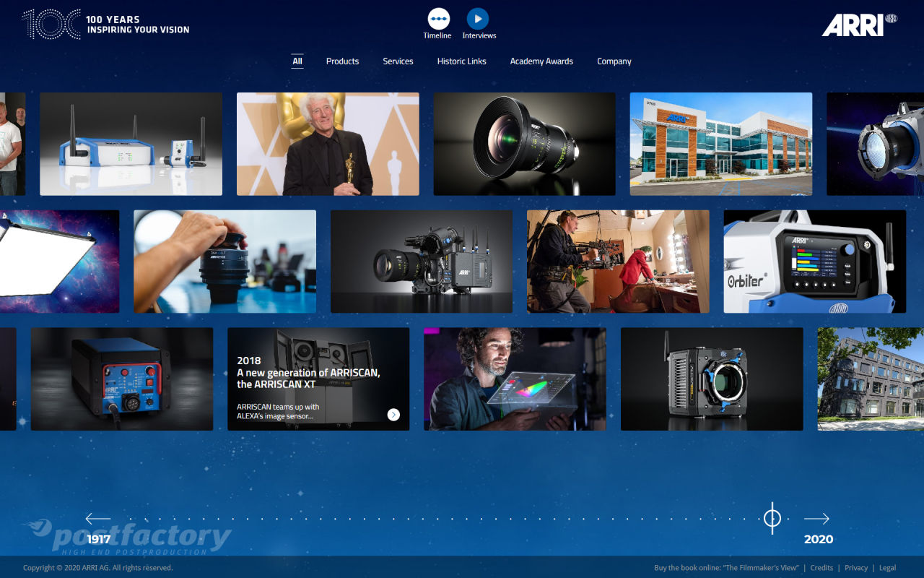Select the Company filter tab
The height and width of the screenshot is (578, 924).
pos(614,61)
